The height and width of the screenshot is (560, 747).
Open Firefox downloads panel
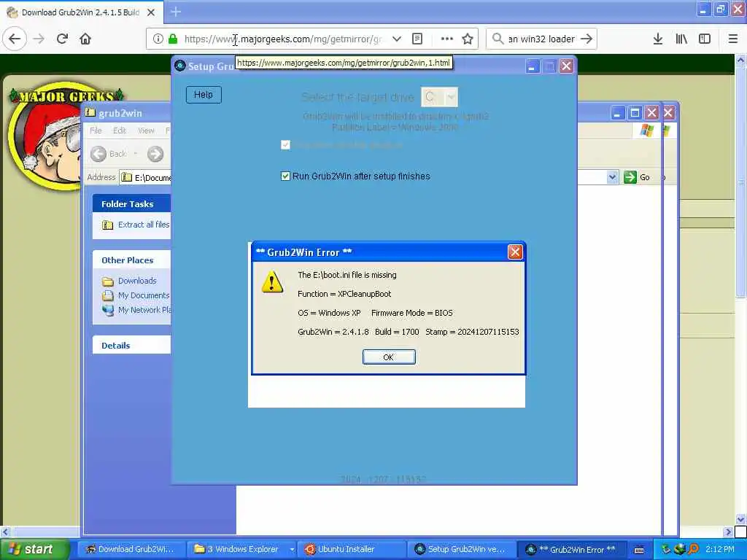pos(658,39)
